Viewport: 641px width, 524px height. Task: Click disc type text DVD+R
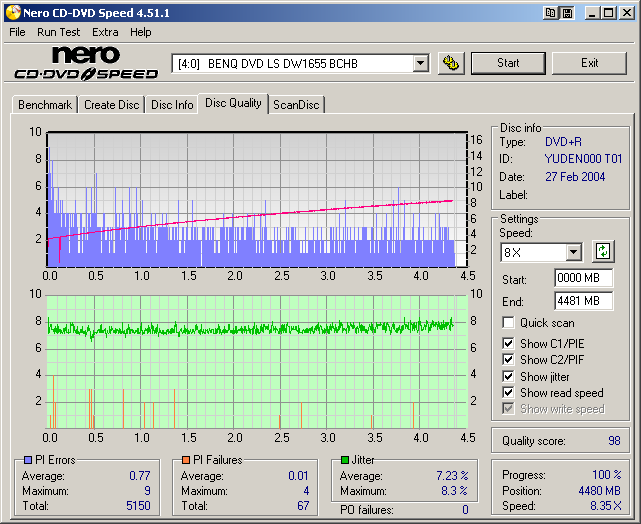[x=563, y=142]
